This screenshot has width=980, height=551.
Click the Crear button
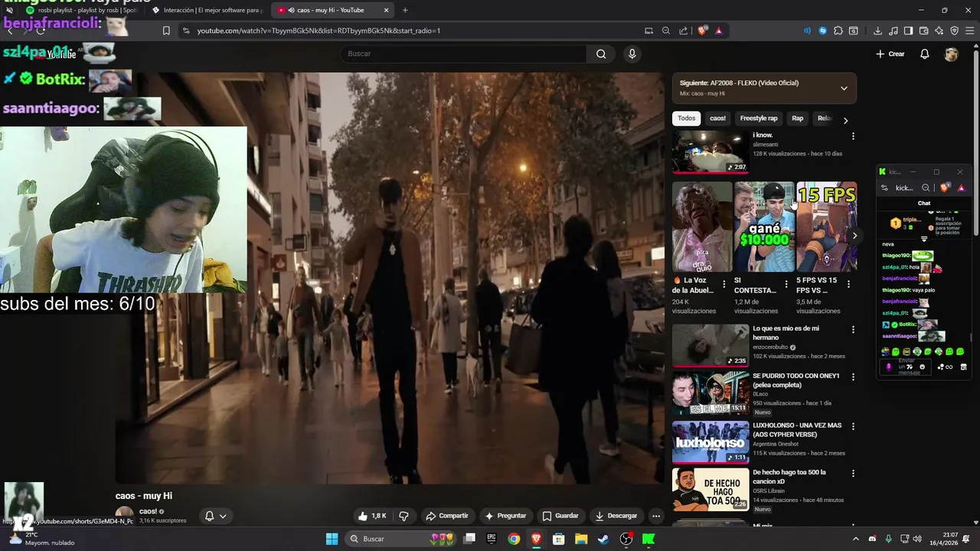tap(890, 54)
